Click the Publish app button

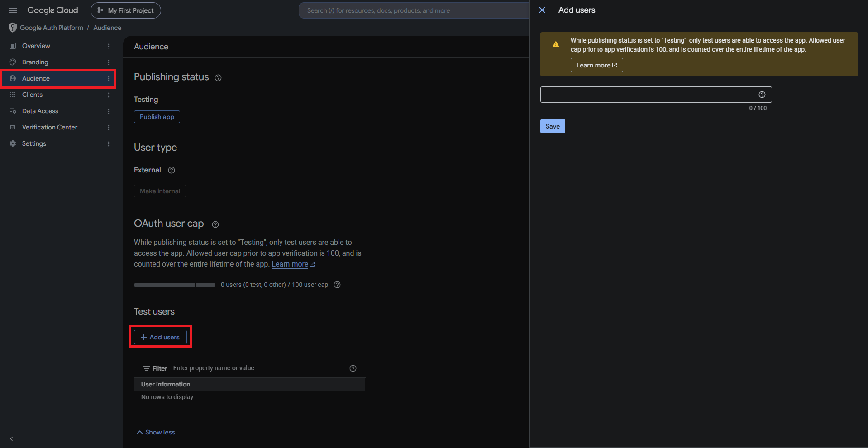[157, 117]
